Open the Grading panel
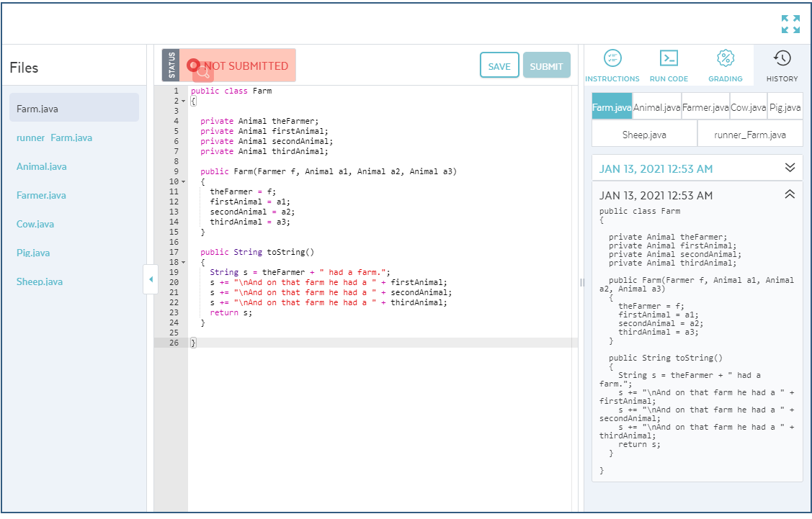This screenshot has width=812, height=519. coord(725,65)
